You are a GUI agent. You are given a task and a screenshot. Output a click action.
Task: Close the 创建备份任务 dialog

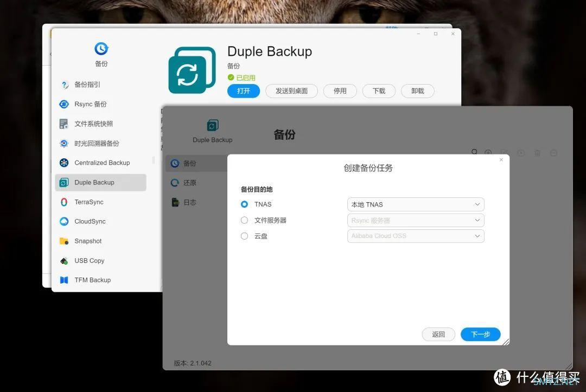(x=501, y=160)
